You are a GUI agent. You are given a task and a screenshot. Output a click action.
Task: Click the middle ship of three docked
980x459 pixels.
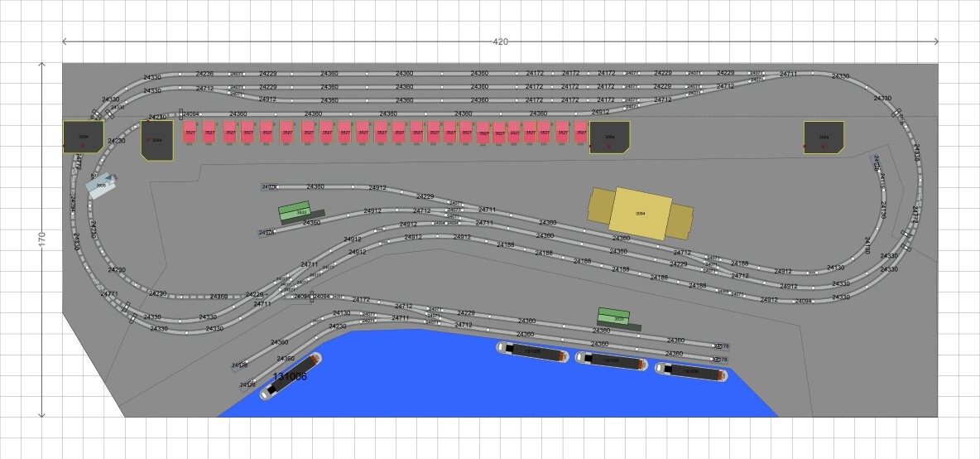[x=611, y=360]
